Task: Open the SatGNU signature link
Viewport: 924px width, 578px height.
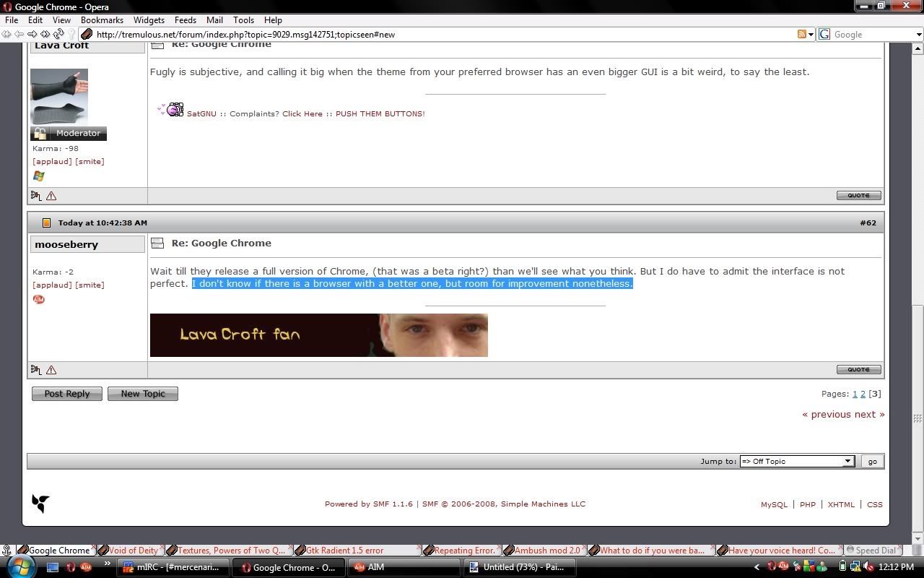Action: pos(201,113)
